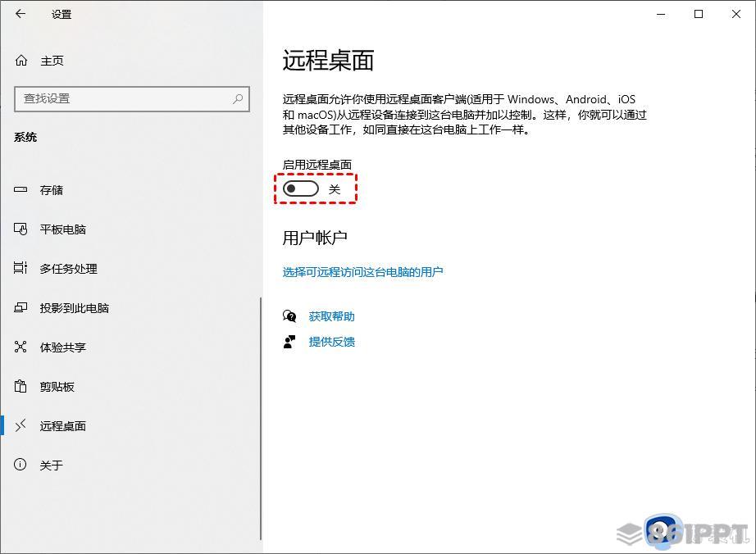Click the 远程桌面 remote desktop icon

point(20,425)
